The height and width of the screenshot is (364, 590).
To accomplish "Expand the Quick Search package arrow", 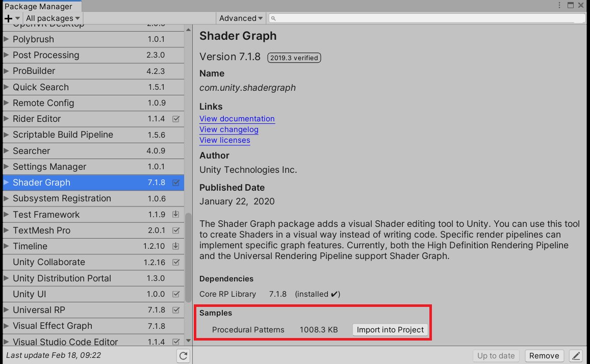I will (6, 87).
